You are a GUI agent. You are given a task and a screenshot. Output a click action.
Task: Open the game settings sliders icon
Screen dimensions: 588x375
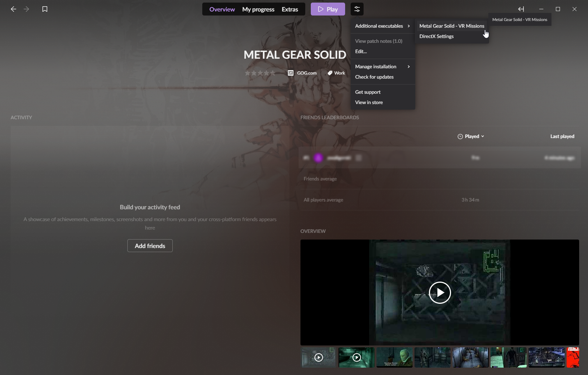357,9
